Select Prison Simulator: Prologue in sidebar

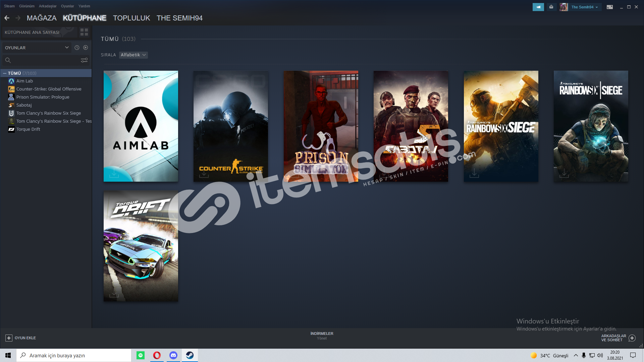43,97
